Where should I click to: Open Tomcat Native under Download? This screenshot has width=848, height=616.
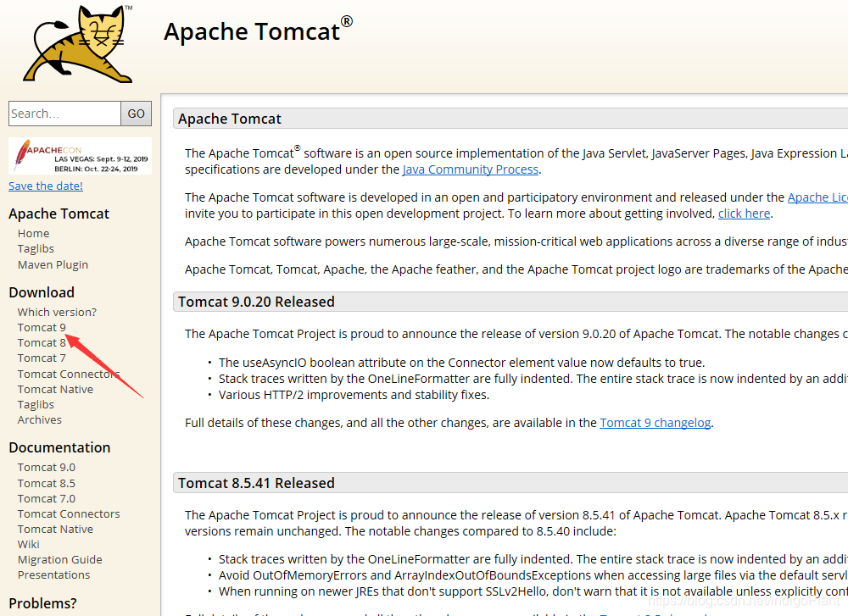coord(55,389)
